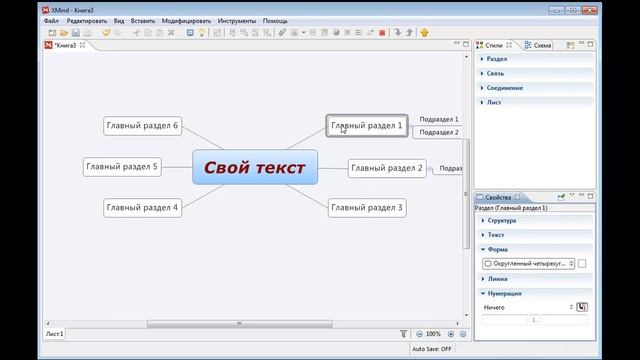Click the Paste clipboard toolbar icon

tap(160, 33)
